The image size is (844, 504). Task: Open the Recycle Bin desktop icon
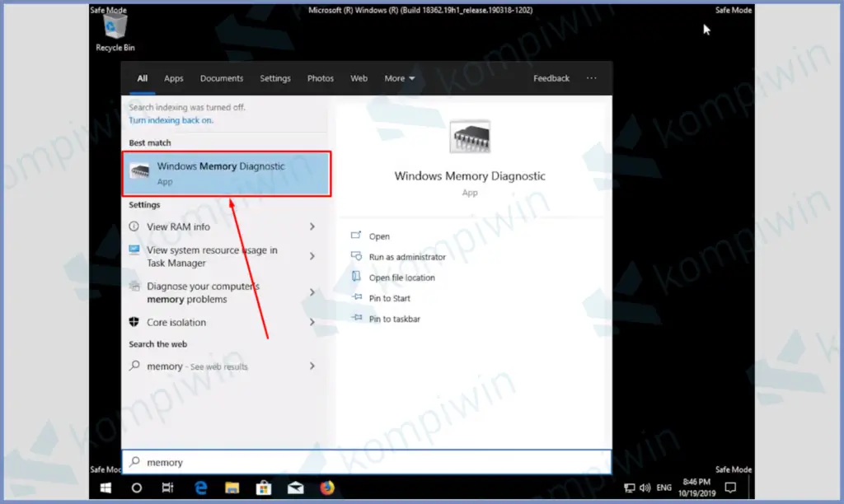115,33
